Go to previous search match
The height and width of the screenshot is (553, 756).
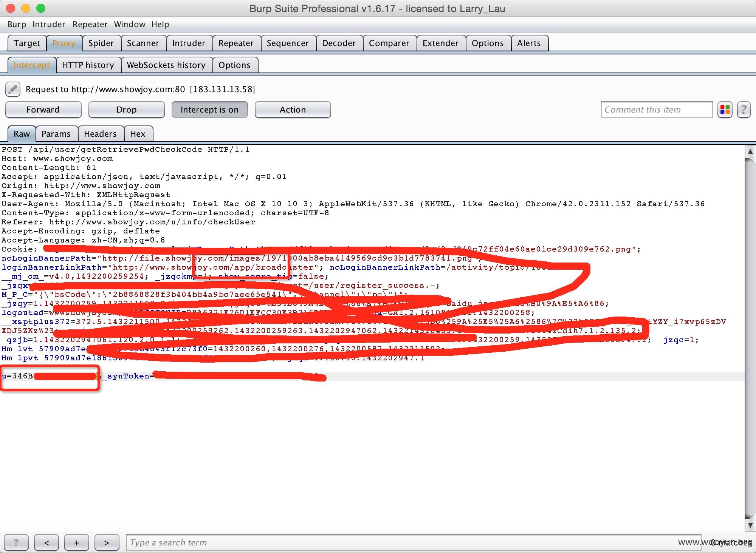point(46,543)
